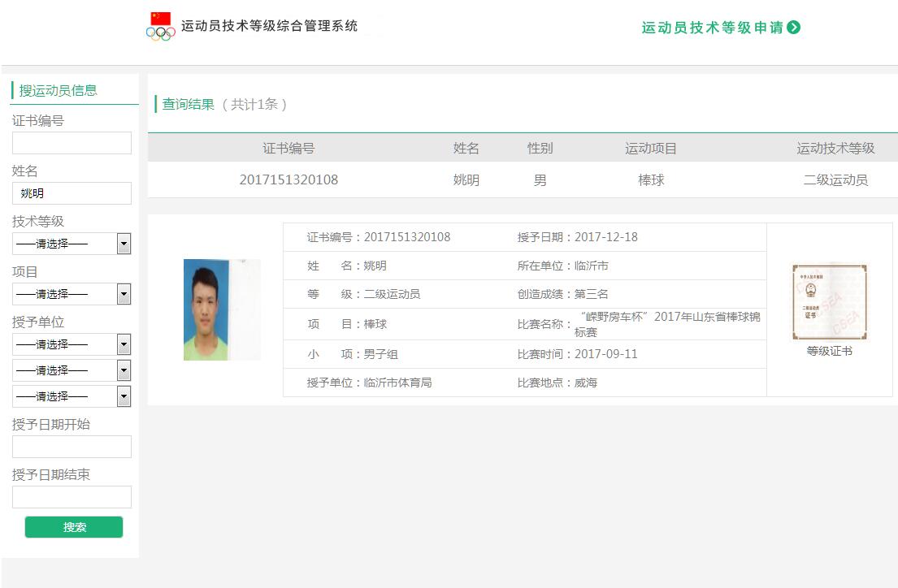
Task: Click the China flag Olympic rings logo
Action: tap(161, 26)
